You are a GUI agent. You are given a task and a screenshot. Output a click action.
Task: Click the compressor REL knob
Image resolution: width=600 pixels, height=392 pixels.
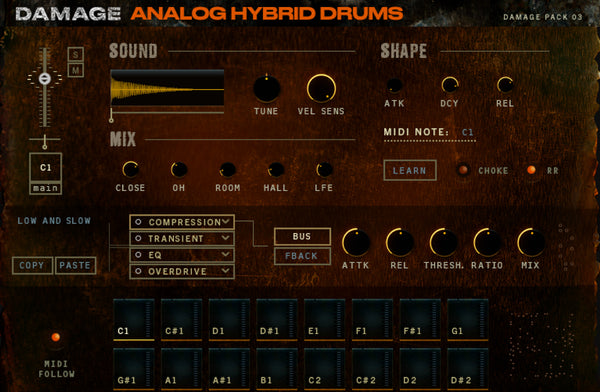point(399,242)
